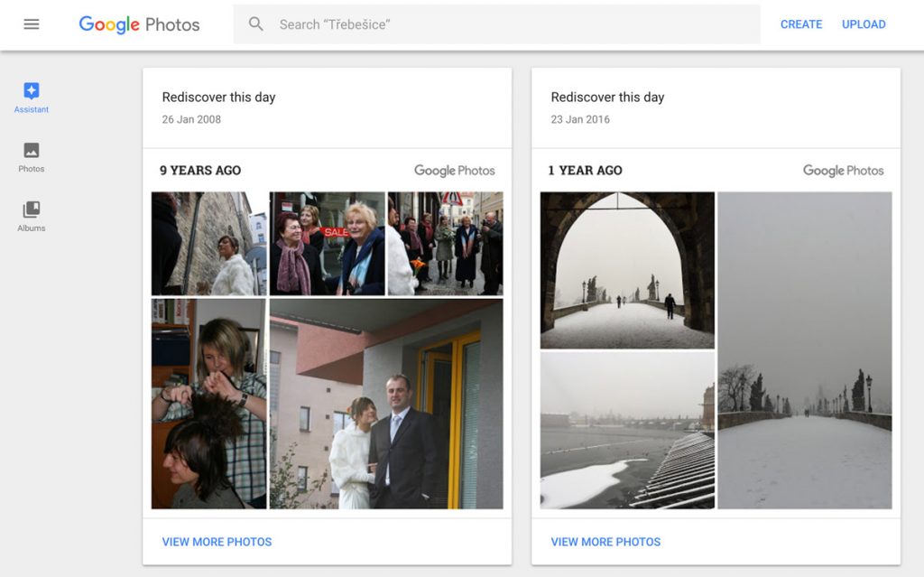Select the snowy archway bridge photo

coord(627,269)
